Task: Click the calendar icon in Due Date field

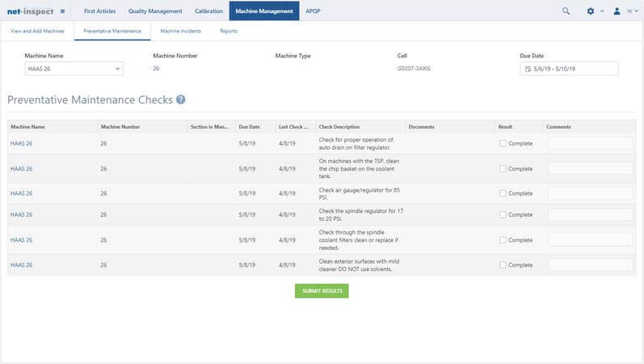Action: (528, 70)
